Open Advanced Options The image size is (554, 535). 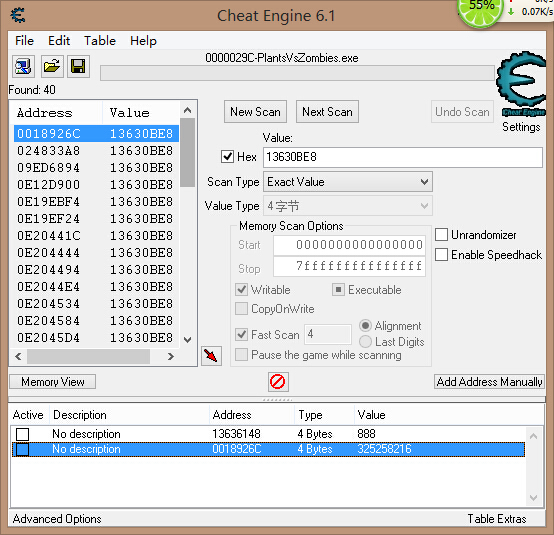tap(57, 519)
